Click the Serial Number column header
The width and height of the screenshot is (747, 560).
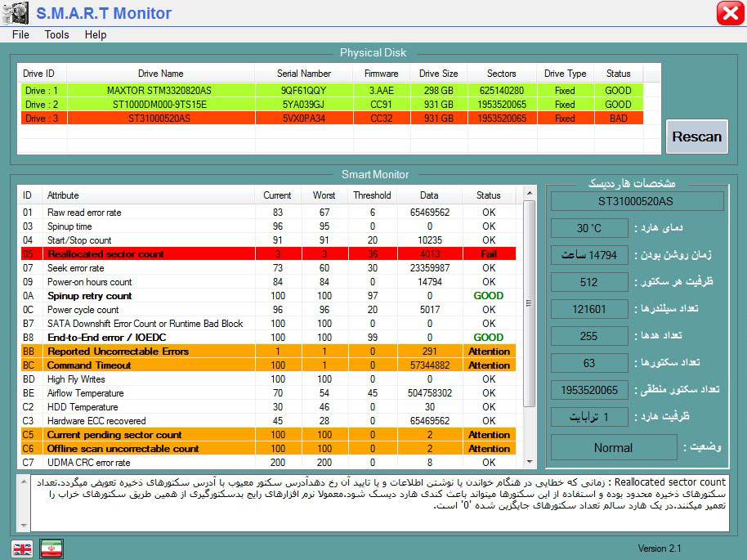point(304,74)
